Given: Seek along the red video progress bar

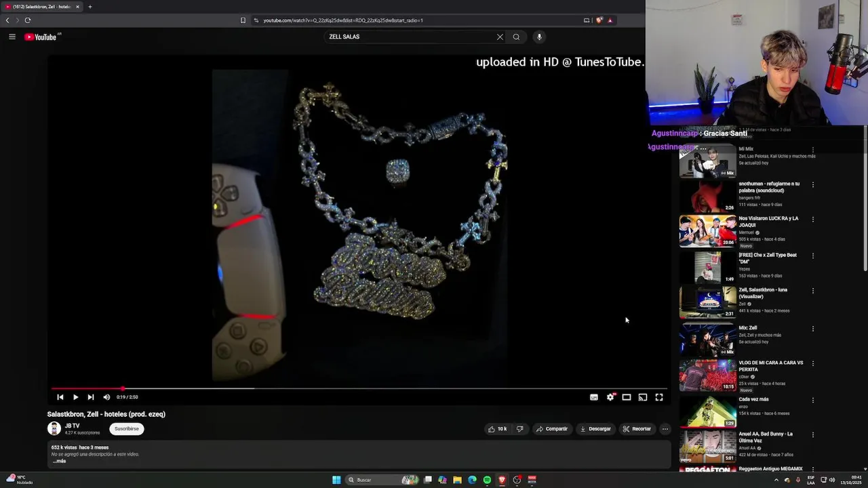Looking at the screenshot, I should click(x=359, y=388).
